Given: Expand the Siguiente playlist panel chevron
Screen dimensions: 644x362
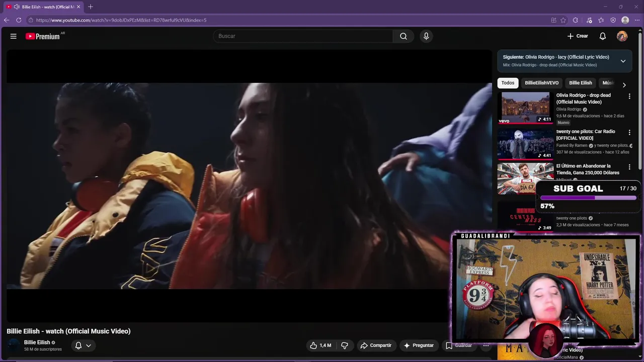Looking at the screenshot, I should (x=623, y=61).
